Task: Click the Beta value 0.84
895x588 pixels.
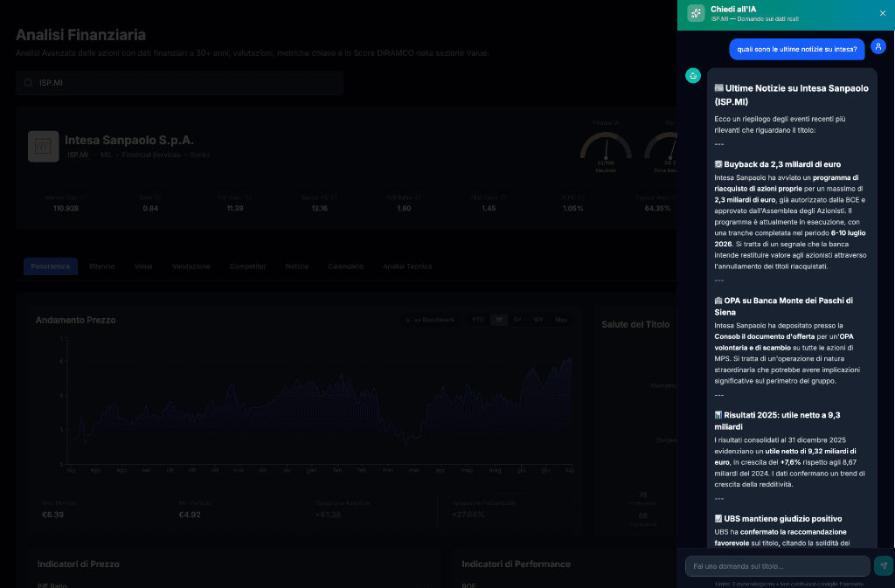Action: tap(150, 208)
